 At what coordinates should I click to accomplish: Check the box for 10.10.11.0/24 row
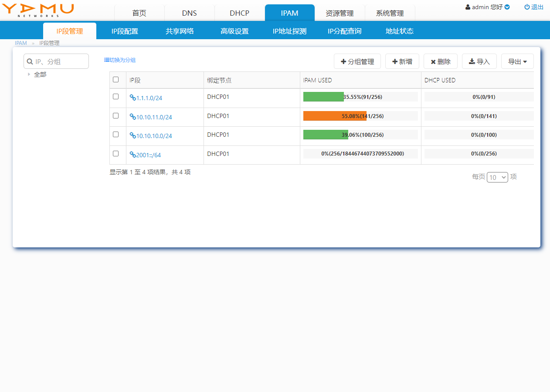click(115, 116)
